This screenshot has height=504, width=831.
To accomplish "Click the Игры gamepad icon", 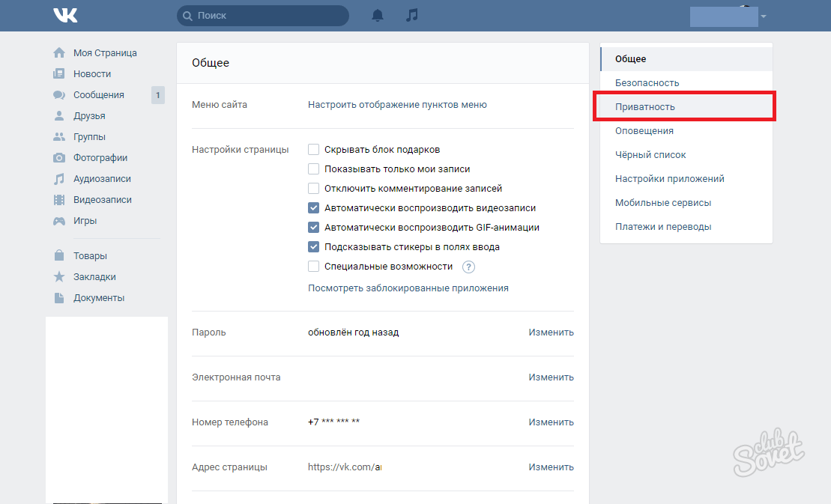I will (59, 221).
